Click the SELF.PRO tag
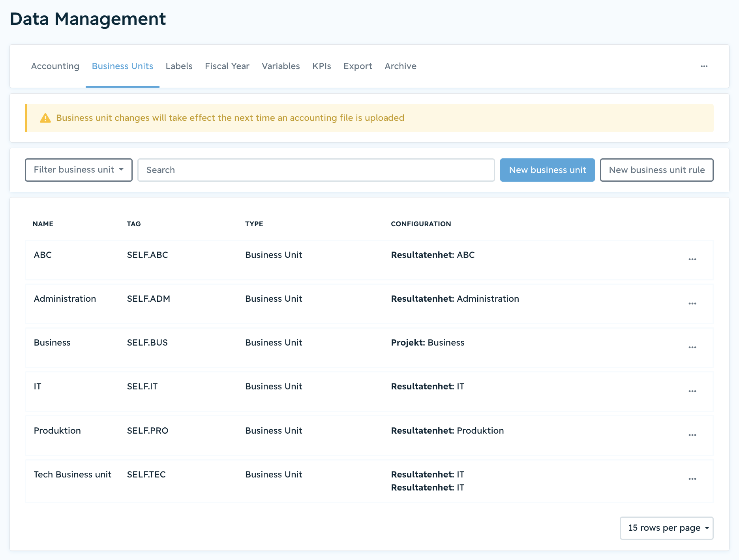This screenshot has height=560, width=739. click(x=148, y=431)
